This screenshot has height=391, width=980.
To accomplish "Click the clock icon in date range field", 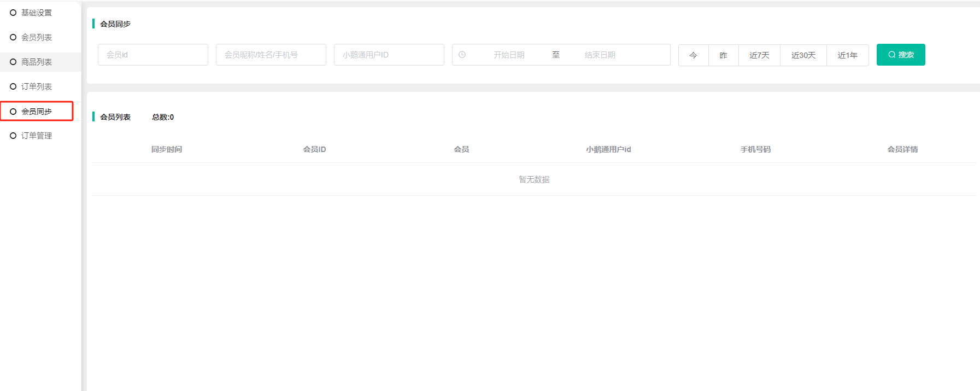I will (462, 55).
